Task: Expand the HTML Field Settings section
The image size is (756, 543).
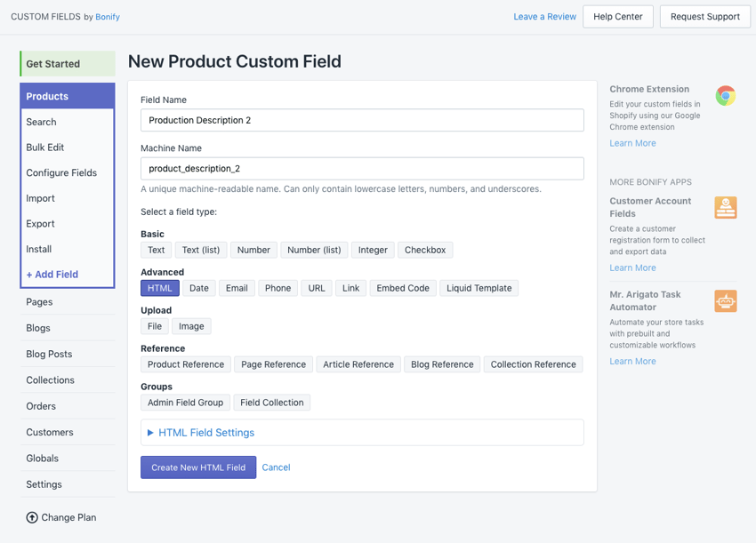Action: [205, 433]
